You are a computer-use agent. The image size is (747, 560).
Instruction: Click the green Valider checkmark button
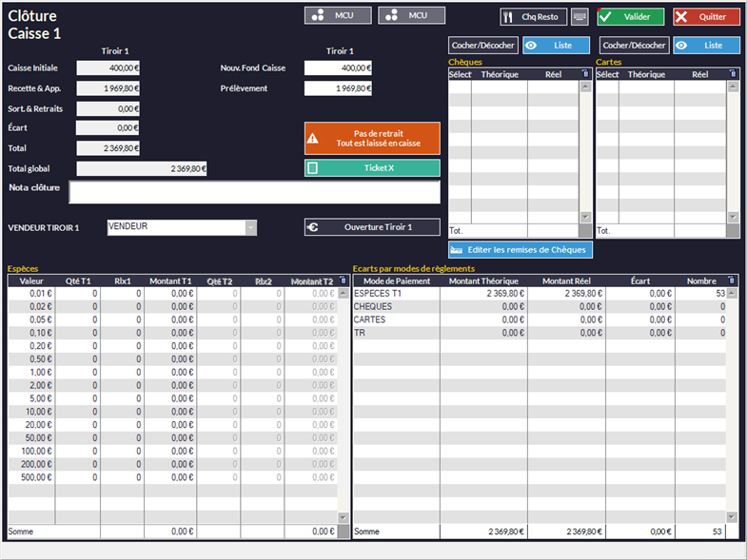[630, 16]
